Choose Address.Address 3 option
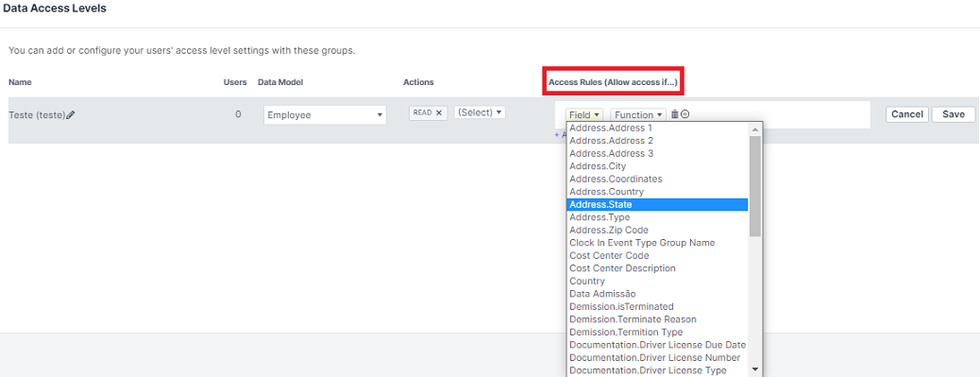The width and height of the screenshot is (980, 377). [657, 153]
